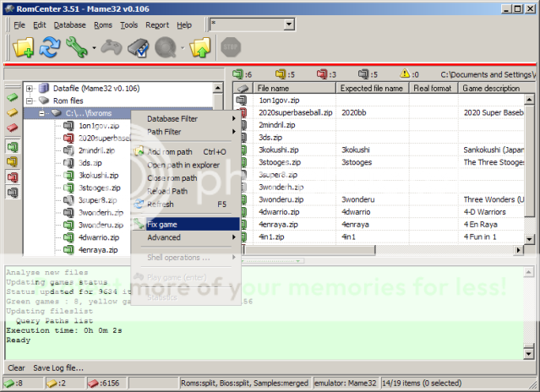Click the green wrench fix toolbar icon
Screen dimensions: 540x392
[76, 48]
